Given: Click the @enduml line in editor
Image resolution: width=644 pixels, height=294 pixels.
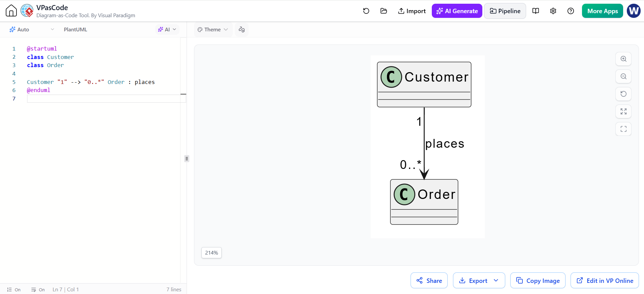Looking at the screenshot, I should tap(39, 90).
